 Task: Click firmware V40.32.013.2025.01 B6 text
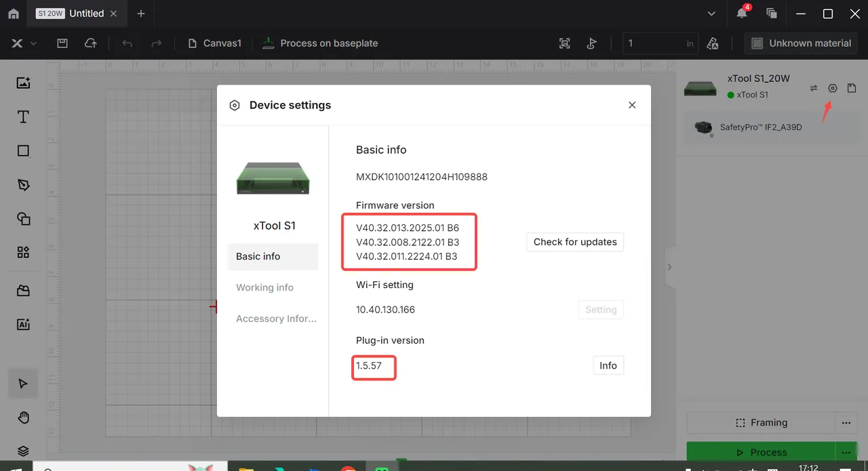tap(408, 228)
